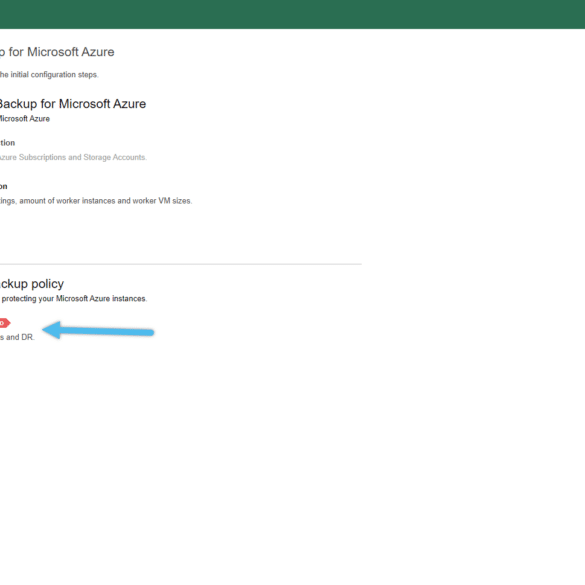Click "Azure Subscriptions and Storage Accounts" description
Viewport: 585px width, 585px height.
click(x=73, y=157)
